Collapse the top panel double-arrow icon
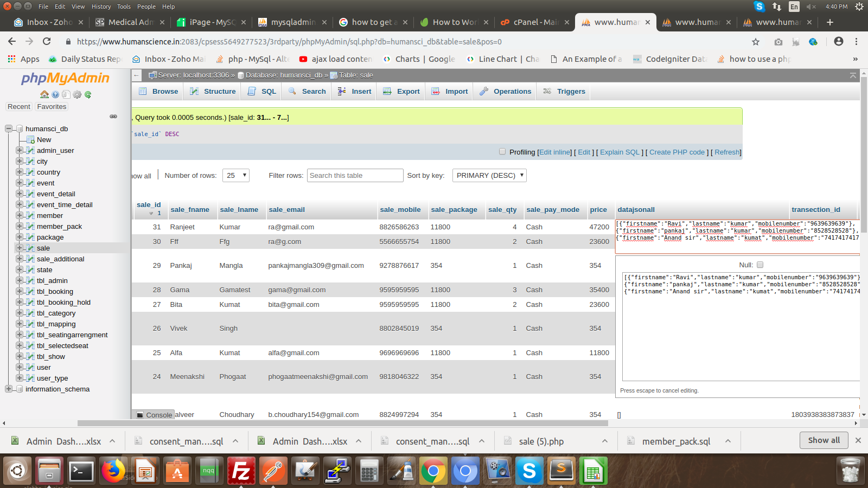The image size is (868, 488). coord(853,75)
